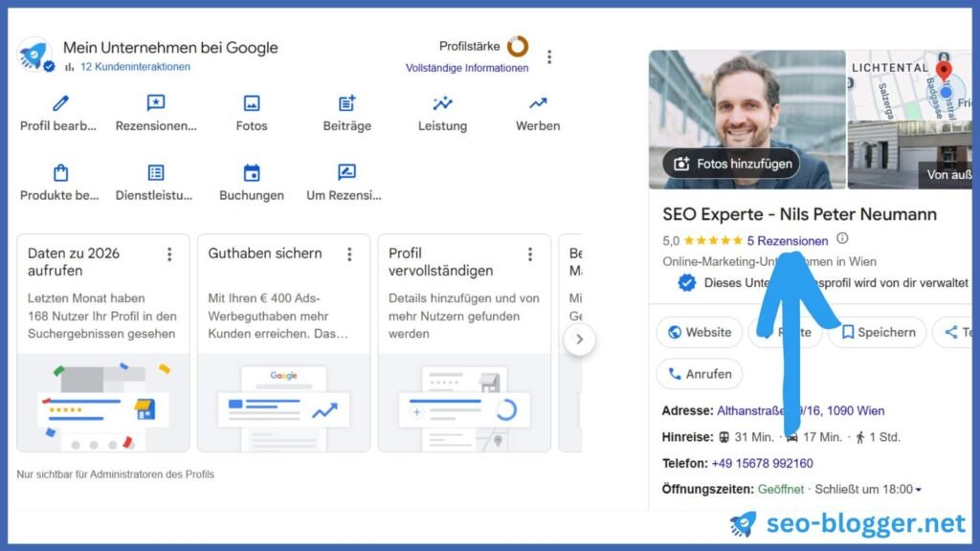Image resolution: width=980 pixels, height=551 pixels.
Task: Click the blue verified badge icon
Action: coord(687,283)
